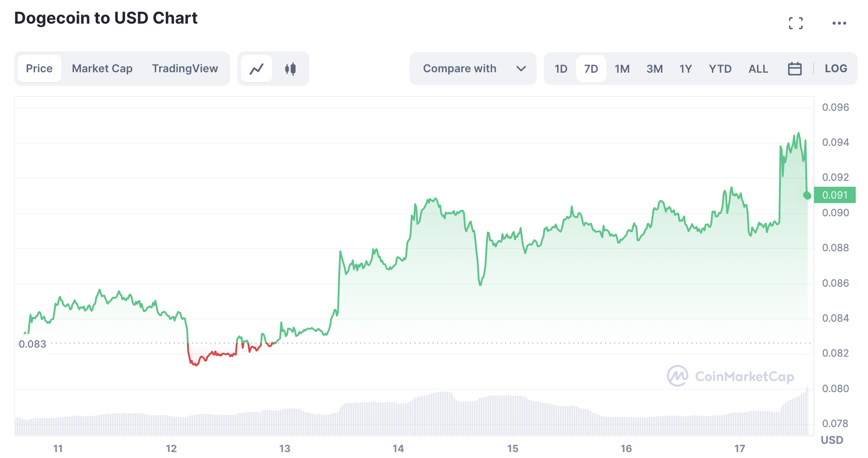The height and width of the screenshot is (458, 868).
Task: Switch to the Market Cap tab
Action: pos(102,69)
